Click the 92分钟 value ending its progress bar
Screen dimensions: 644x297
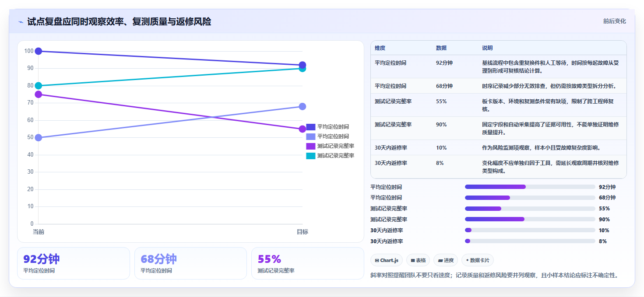pos(607,187)
